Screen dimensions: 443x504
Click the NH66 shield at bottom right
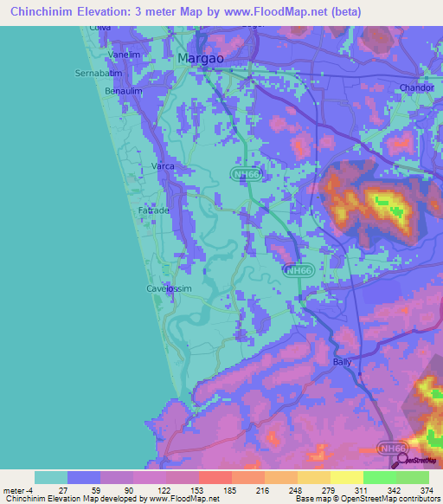[x=393, y=449]
